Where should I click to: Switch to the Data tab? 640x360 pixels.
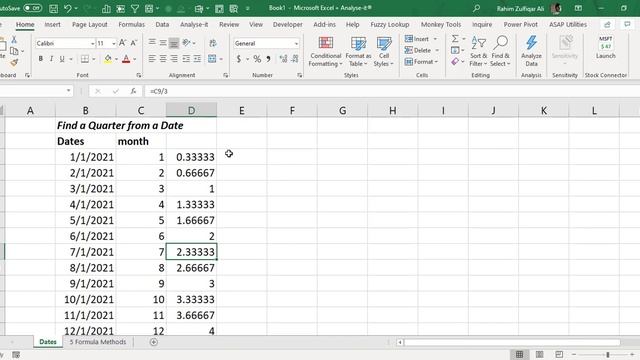[162, 24]
